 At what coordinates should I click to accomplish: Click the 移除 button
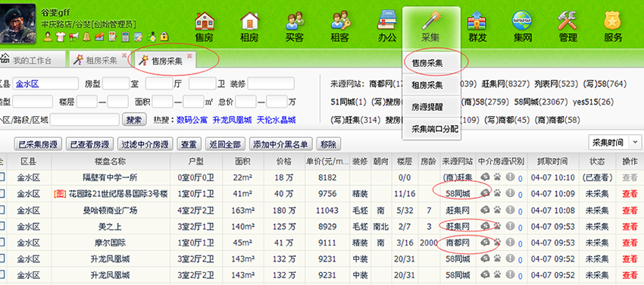(x=329, y=144)
